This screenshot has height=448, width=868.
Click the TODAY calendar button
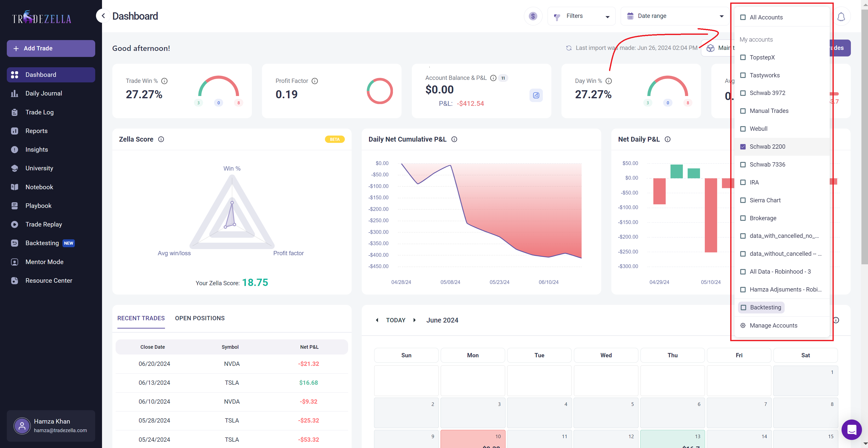click(395, 320)
